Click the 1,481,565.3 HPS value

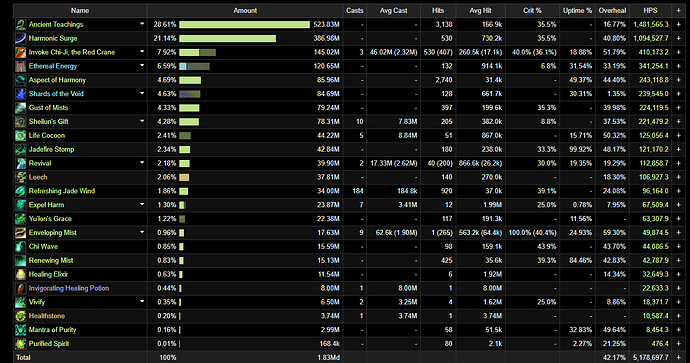click(x=651, y=25)
